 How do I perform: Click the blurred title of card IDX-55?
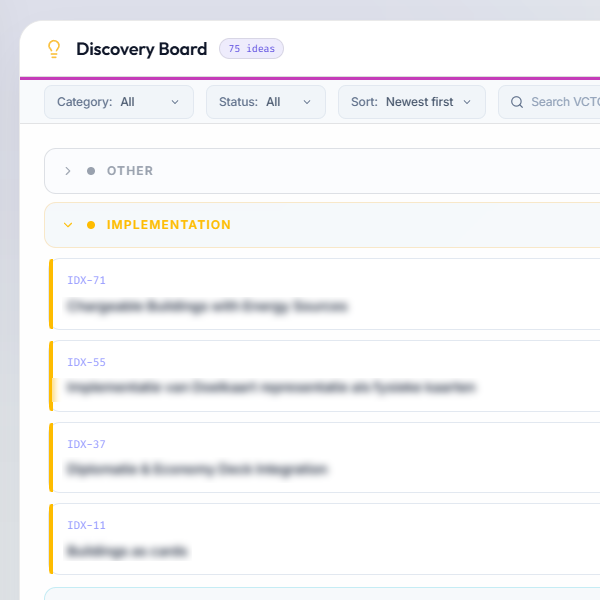pos(271,388)
